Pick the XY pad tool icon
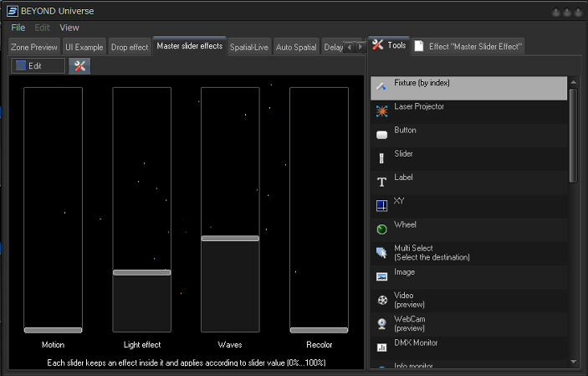Viewport: 588px width, 376px height. 381,206
